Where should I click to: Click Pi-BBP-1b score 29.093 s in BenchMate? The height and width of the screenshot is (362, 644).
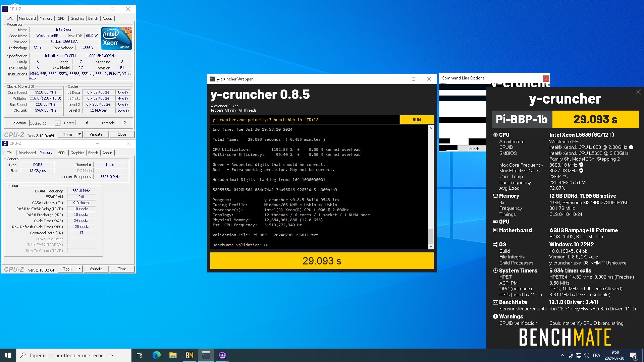click(595, 119)
